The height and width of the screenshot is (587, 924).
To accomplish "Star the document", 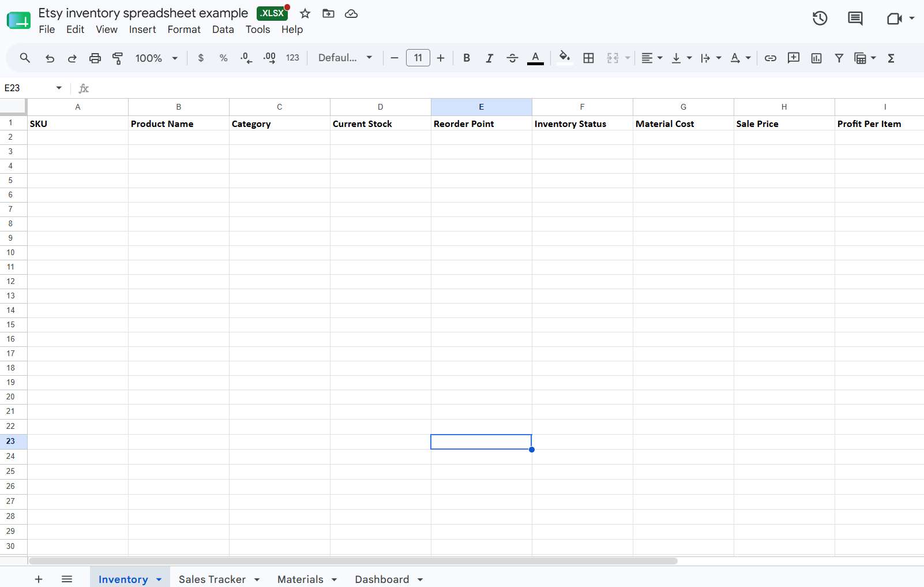I will [x=305, y=13].
